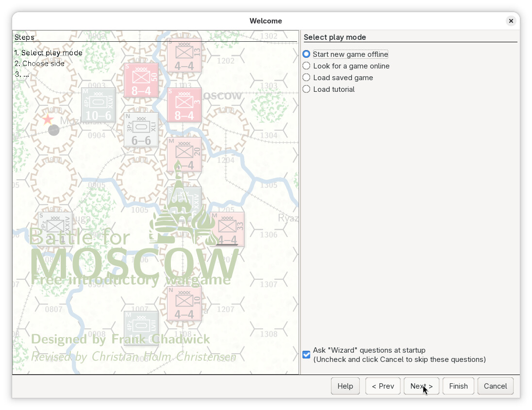Click the red 8-4 counter numbered 50
This screenshot has height=410, width=532.
click(141, 80)
